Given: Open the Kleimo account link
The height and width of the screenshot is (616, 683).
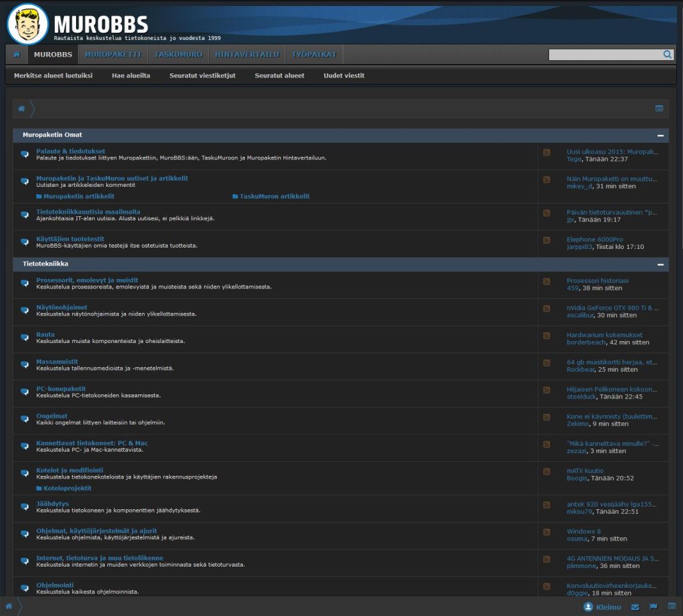Looking at the screenshot, I should click(608, 607).
